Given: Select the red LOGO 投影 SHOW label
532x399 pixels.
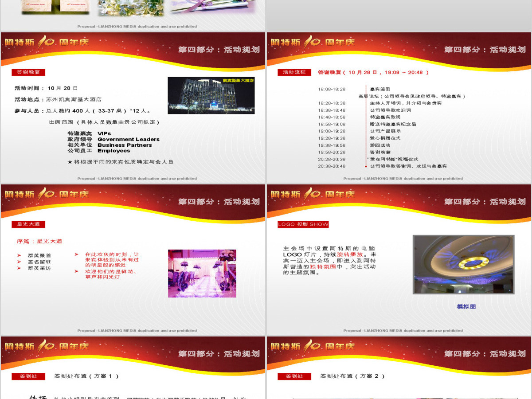Looking at the screenshot, I should tap(303, 224).
